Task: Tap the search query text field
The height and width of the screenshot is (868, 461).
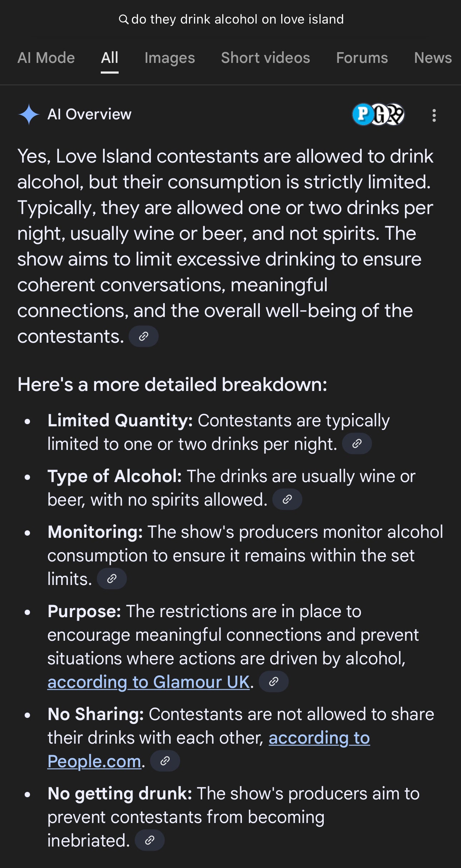Action: tap(237, 19)
